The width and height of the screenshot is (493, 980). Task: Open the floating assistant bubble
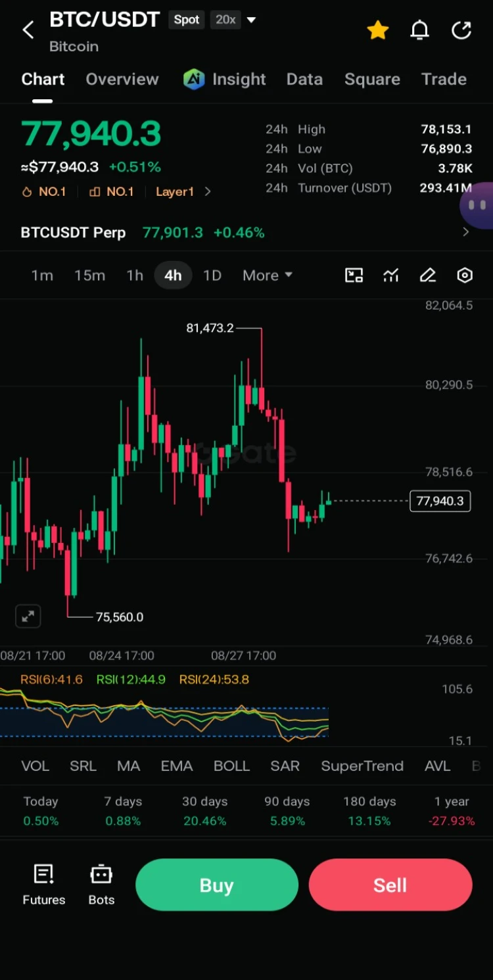[477, 206]
